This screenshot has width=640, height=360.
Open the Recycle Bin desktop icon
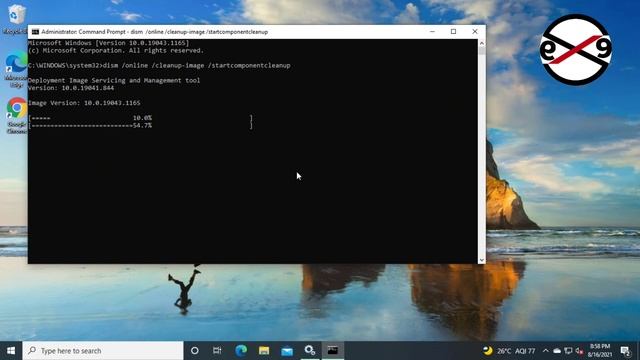[x=16, y=18]
